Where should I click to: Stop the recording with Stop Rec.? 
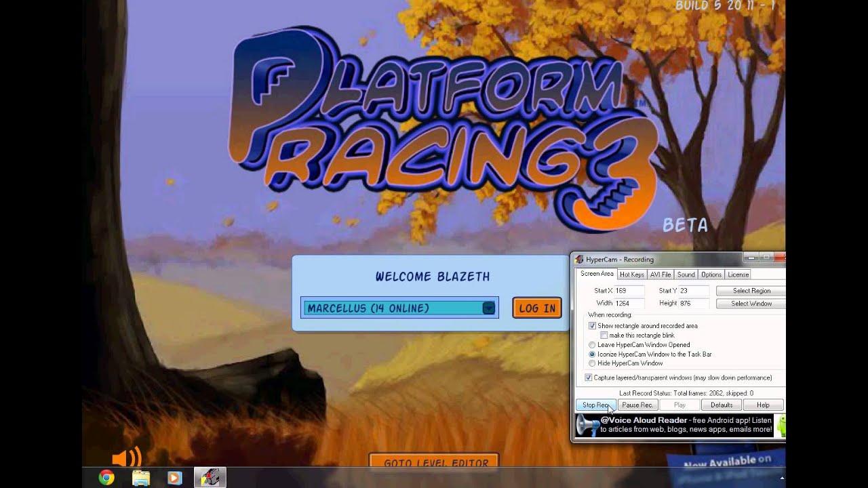coord(596,405)
